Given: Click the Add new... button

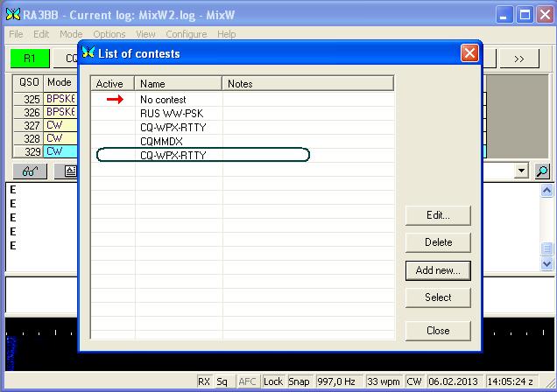Looking at the screenshot, I should tap(438, 270).
